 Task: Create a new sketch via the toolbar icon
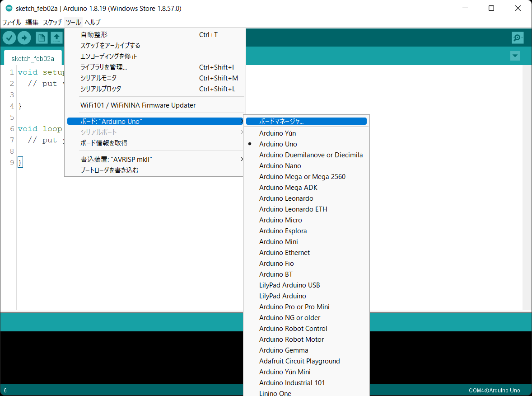click(41, 38)
